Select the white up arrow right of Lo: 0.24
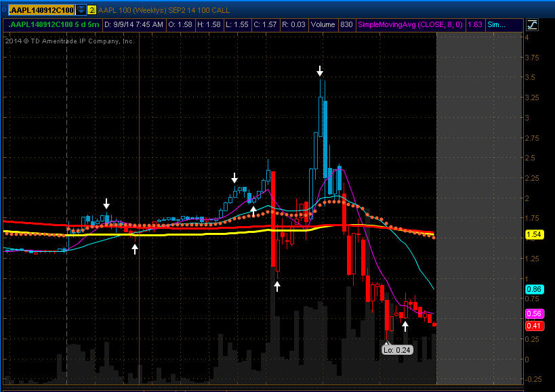Screen dimensions: 555x392 [405, 326]
